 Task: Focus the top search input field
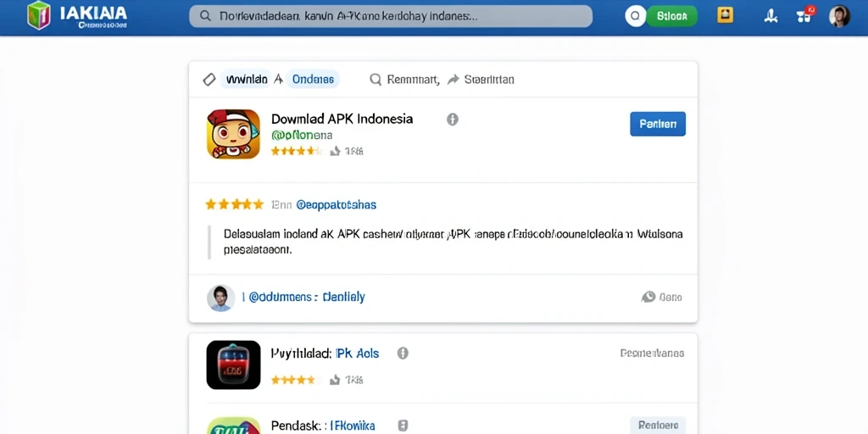tap(391, 17)
